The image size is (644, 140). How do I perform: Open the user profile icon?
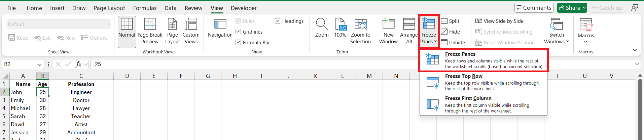635,8
